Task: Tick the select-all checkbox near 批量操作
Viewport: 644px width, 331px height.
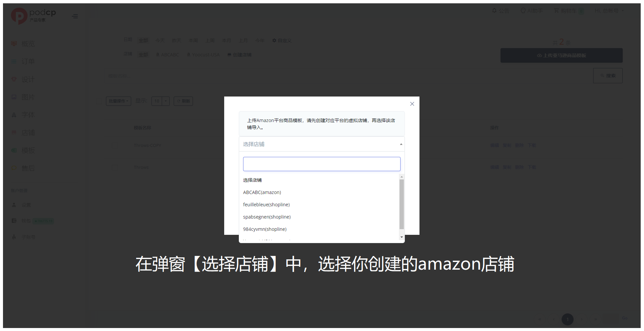Action: [99, 101]
